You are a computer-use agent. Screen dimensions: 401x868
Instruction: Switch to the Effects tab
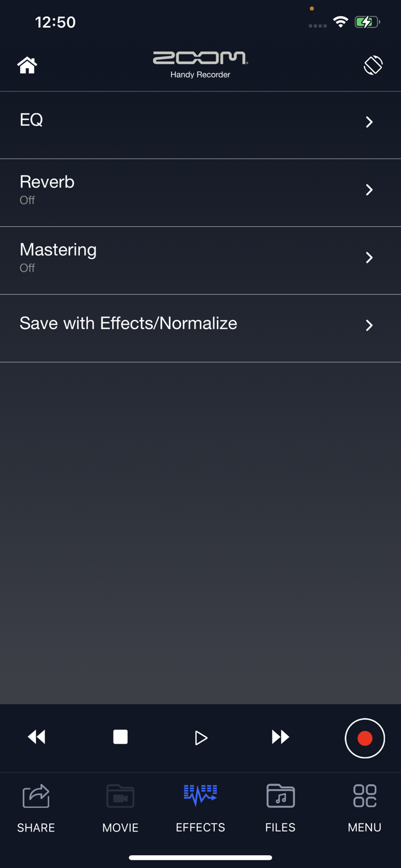(200, 808)
